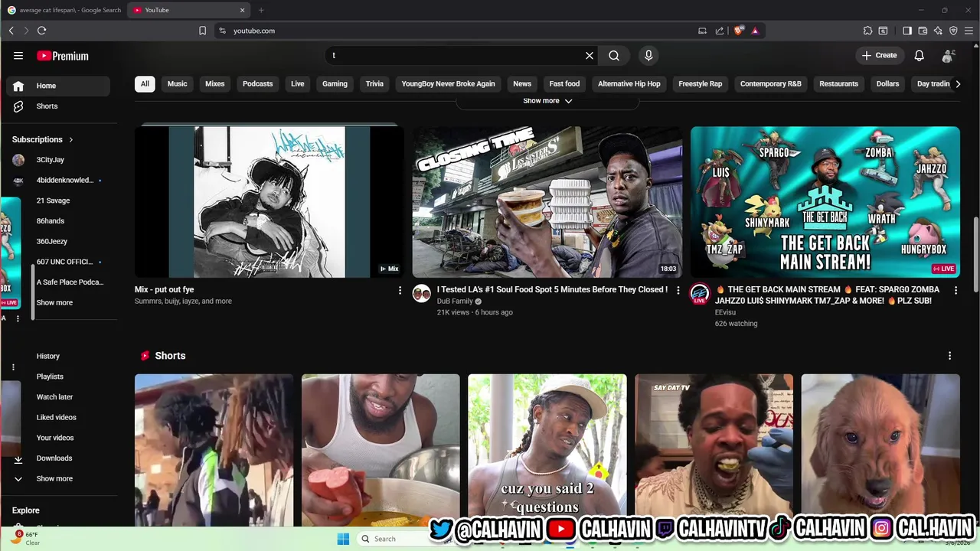Open the notifications bell
This screenshot has height=551, width=980.
click(x=920, y=56)
